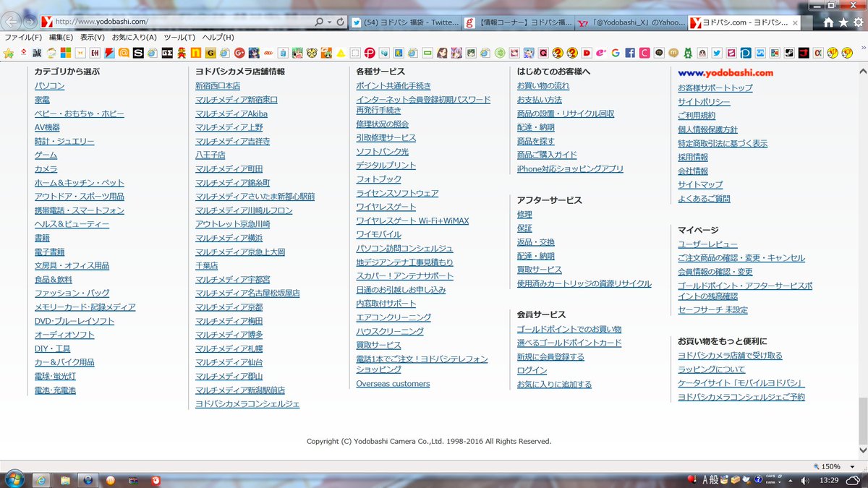The image size is (868, 488).
Task: Open the pink 'e+' favorite icon
Action: (x=600, y=53)
